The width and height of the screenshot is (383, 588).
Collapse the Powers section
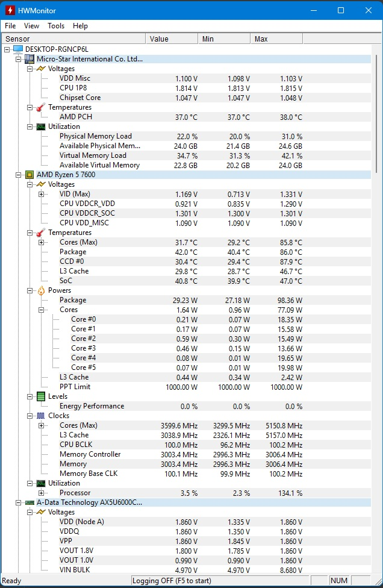30,290
